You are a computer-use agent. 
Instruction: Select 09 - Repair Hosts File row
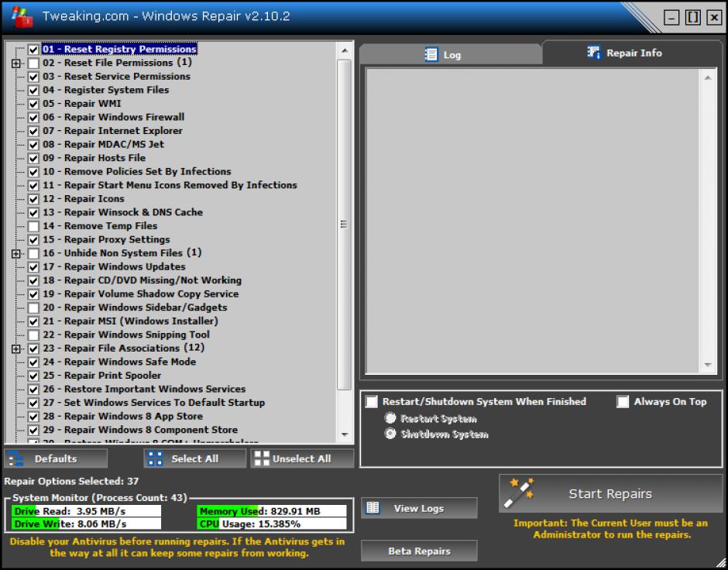(x=94, y=158)
